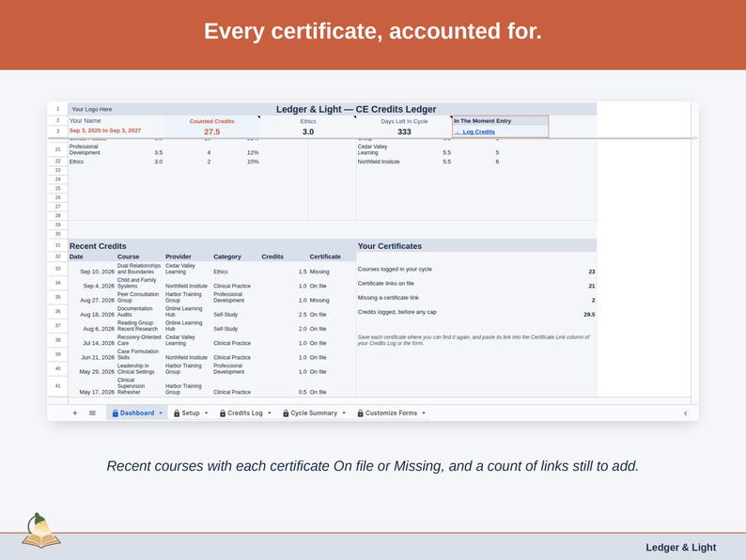This screenshot has width=746, height=560.
Task: Select the 'Credits' column header
Action: (x=272, y=257)
